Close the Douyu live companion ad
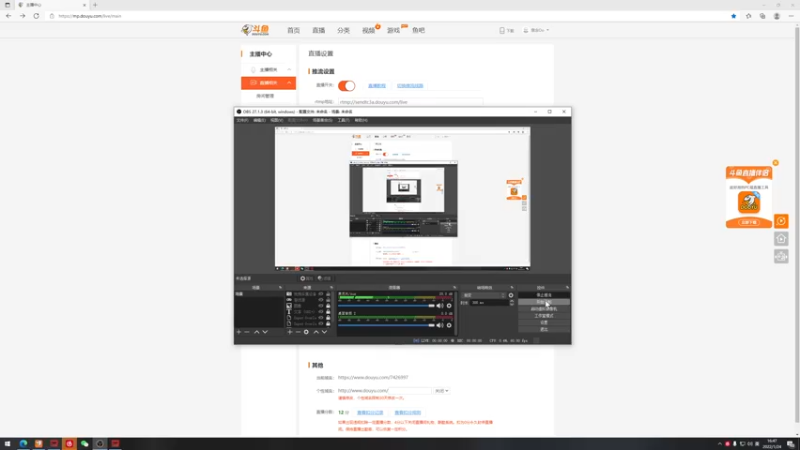The image size is (800, 450). 776,163
